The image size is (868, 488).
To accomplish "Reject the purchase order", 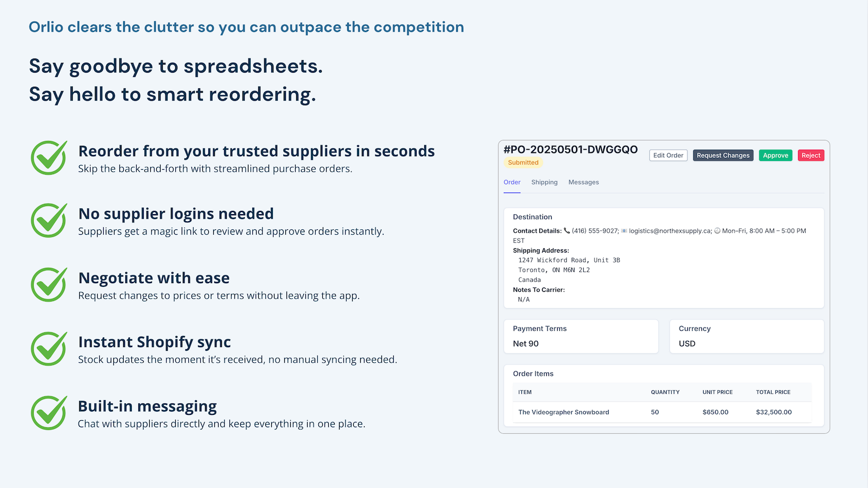I will [811, 156].
